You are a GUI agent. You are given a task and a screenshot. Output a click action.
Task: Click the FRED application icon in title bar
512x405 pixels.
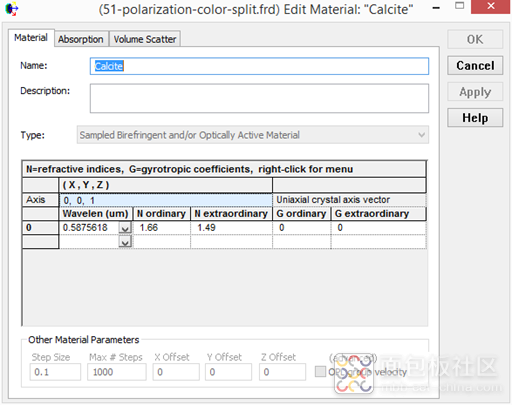point(12,9)
